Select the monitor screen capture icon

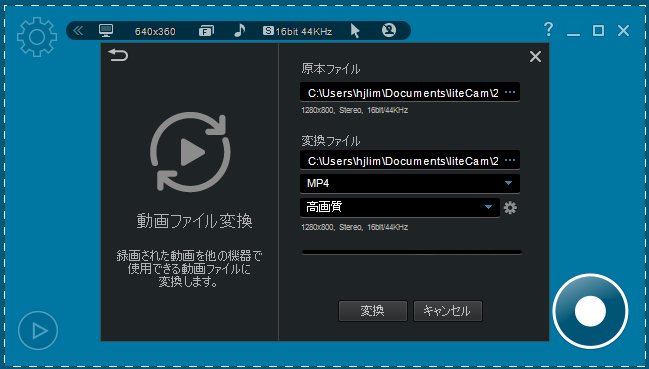pos(106,31)
